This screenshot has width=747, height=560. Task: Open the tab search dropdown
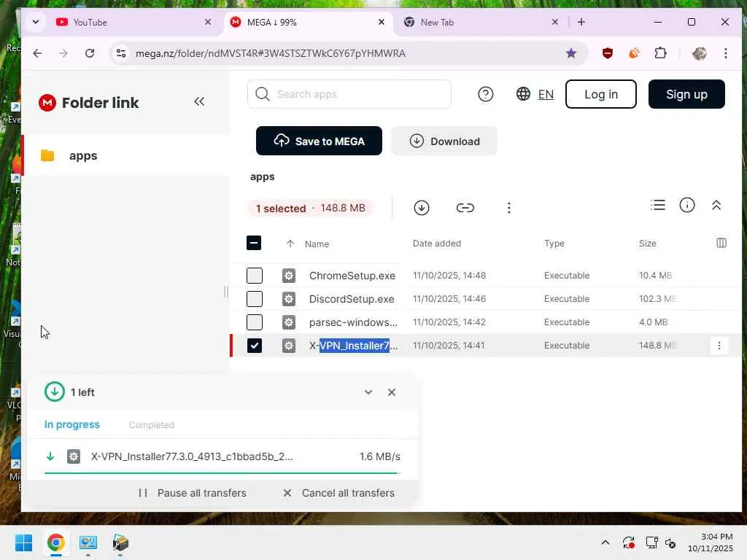pyautogui.click(x=35, y=22)
